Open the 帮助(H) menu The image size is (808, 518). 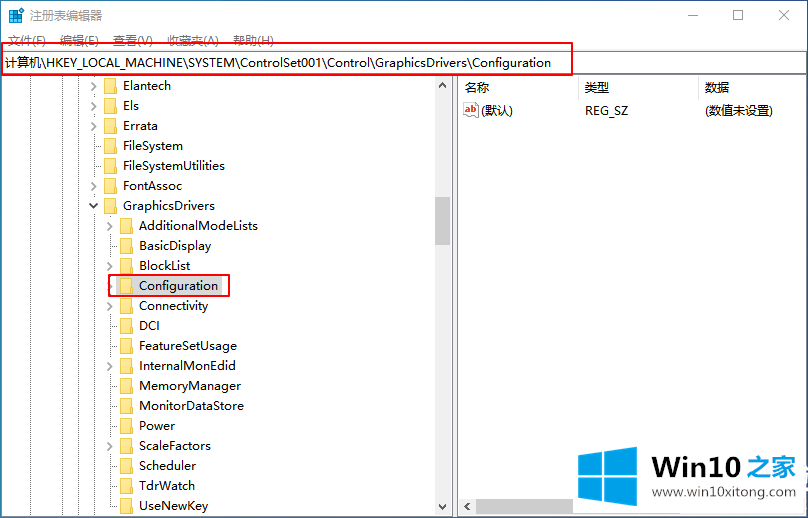click(x=253, y=40)
